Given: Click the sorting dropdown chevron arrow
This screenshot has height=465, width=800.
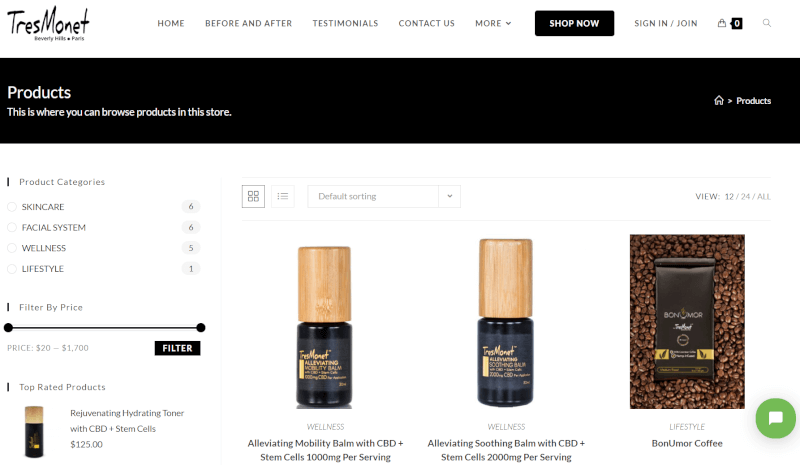Looking at the screenshot, I should tap(449, 197).
